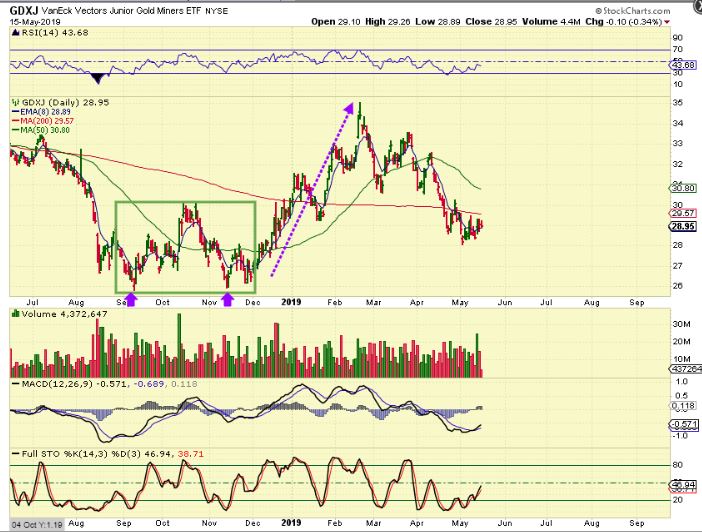Click the green MA(50) legend line marker

(x=16, y=130)
